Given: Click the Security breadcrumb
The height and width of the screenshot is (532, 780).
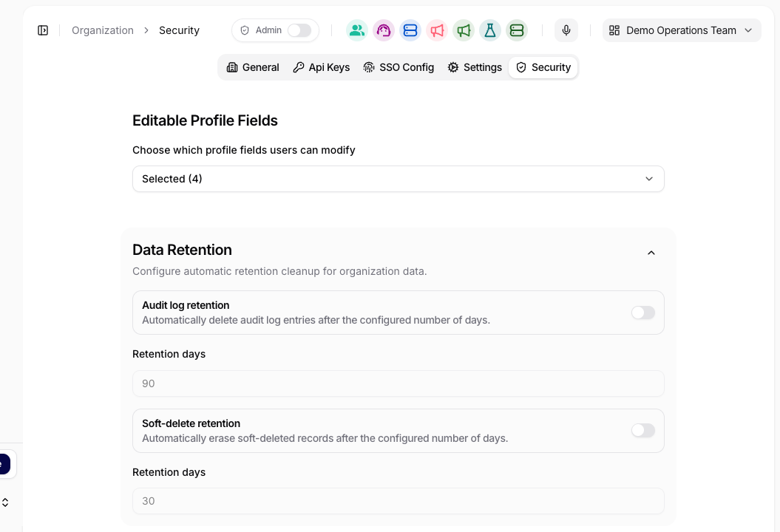Looking at the screenshot, I should pyautogui.click(x=179, y=30).
